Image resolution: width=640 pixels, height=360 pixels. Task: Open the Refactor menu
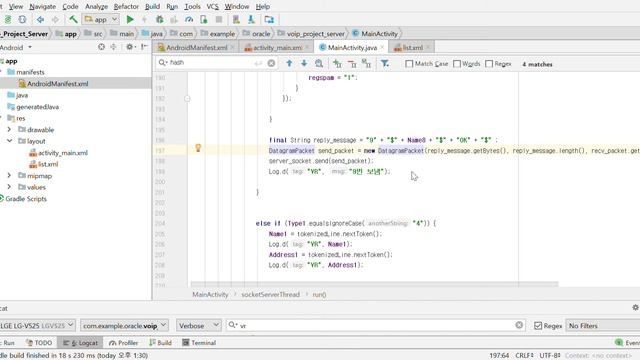point(126,7)
